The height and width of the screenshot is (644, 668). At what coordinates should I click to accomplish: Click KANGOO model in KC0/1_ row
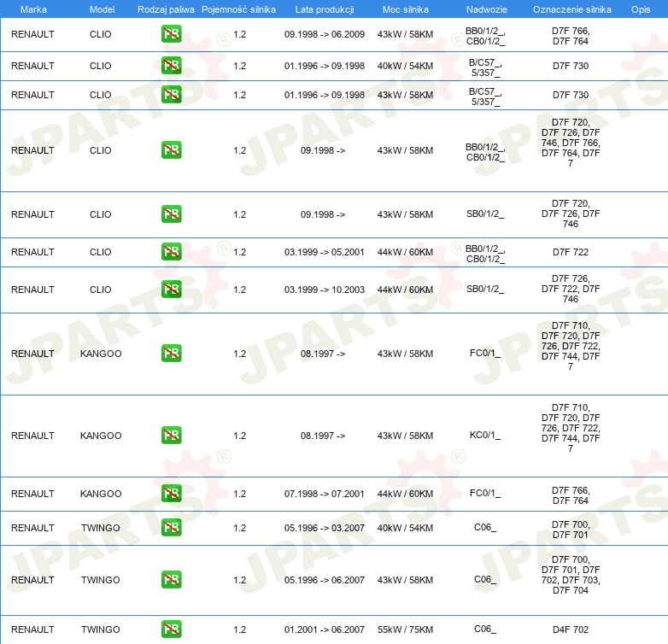point(101,436)
